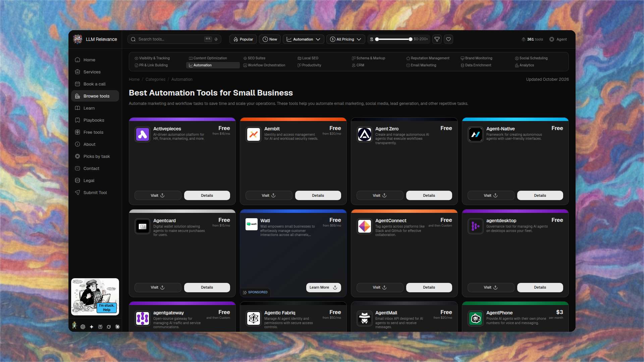644x362 pixels.
Task: Click the LLM Relevance logo icon
Action: tap(78, 39)
